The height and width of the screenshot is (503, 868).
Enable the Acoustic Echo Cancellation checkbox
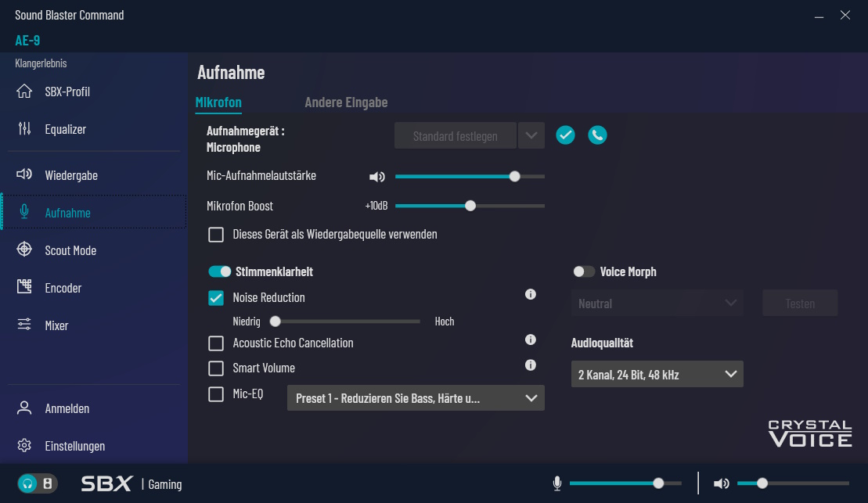pos(216,343)
